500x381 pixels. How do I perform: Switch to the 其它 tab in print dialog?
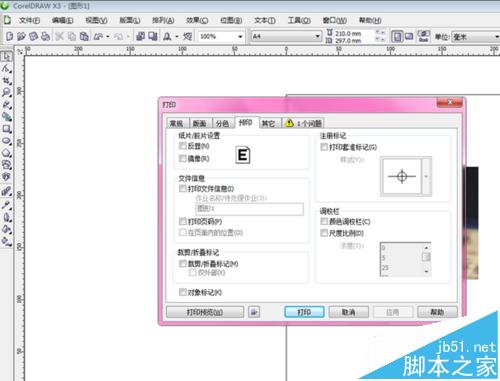268,123
